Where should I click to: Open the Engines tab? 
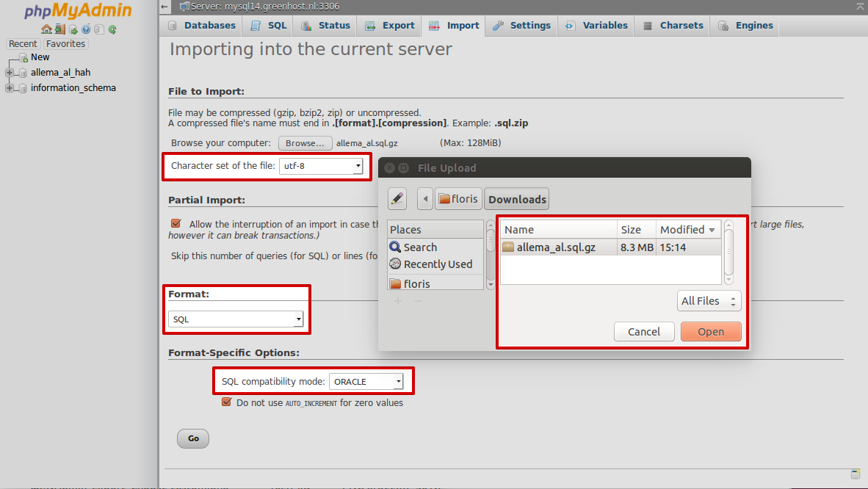[745, 26]
